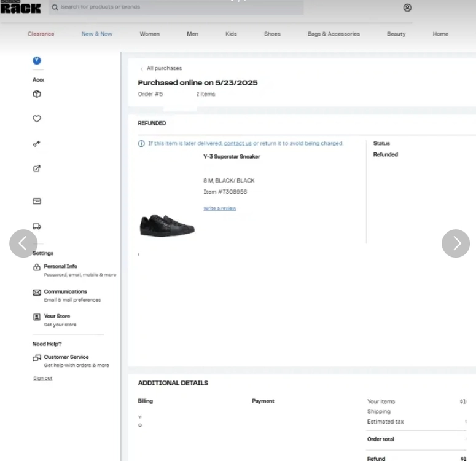Open the New & Now menu
The width and height of the screenshot is (476, 461).
click(97, 34)
